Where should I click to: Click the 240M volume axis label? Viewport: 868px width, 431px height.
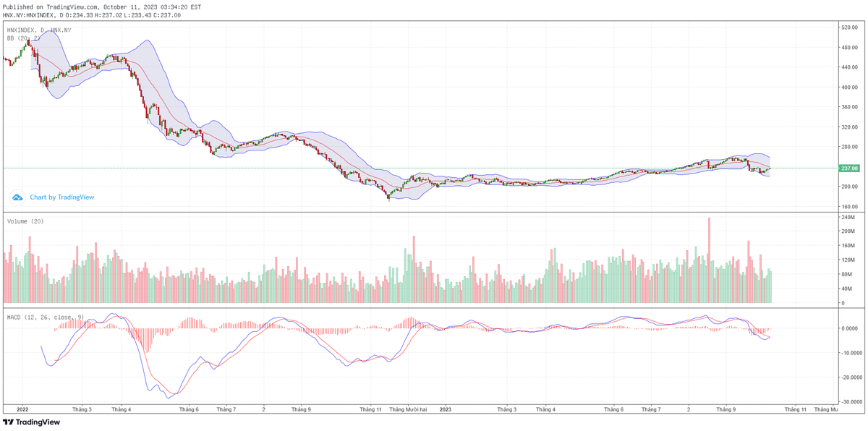(x=848, y=217)
